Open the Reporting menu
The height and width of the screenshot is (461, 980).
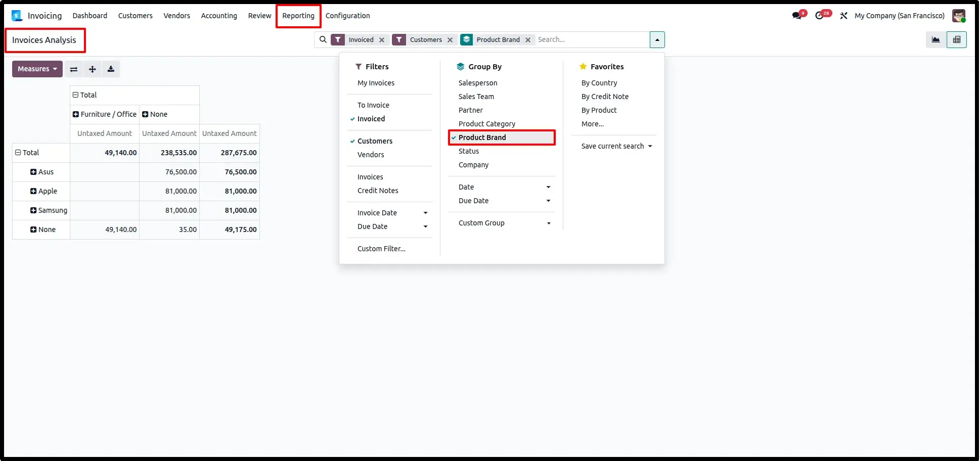click(x=298, y=16)
